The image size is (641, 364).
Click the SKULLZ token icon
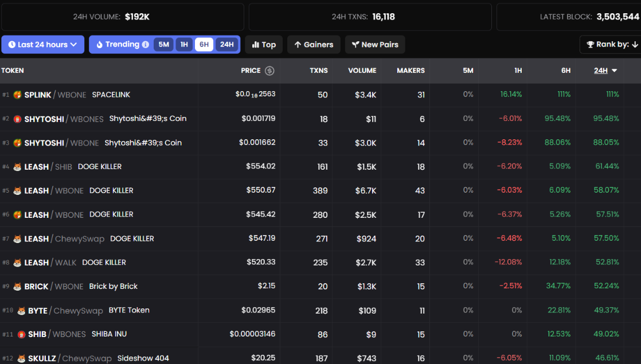point(21,358)
